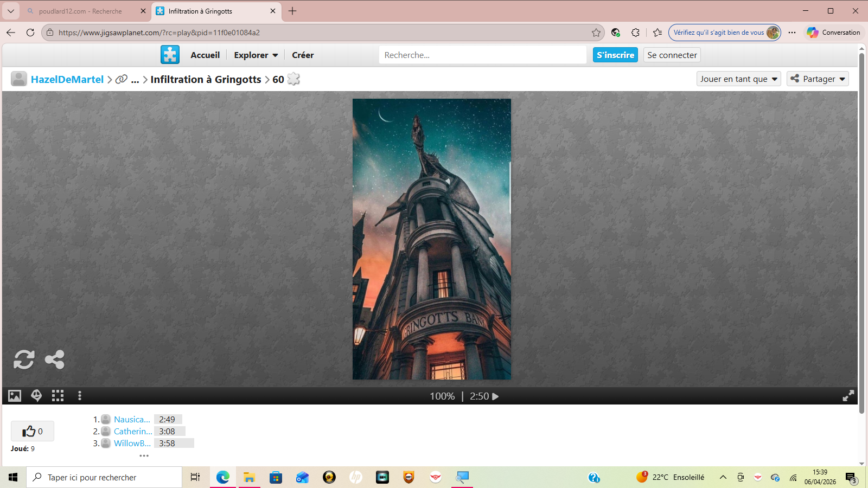Open the Créer menu item
Viewport: 868px width, 488px height.
[x=303, y=55]
